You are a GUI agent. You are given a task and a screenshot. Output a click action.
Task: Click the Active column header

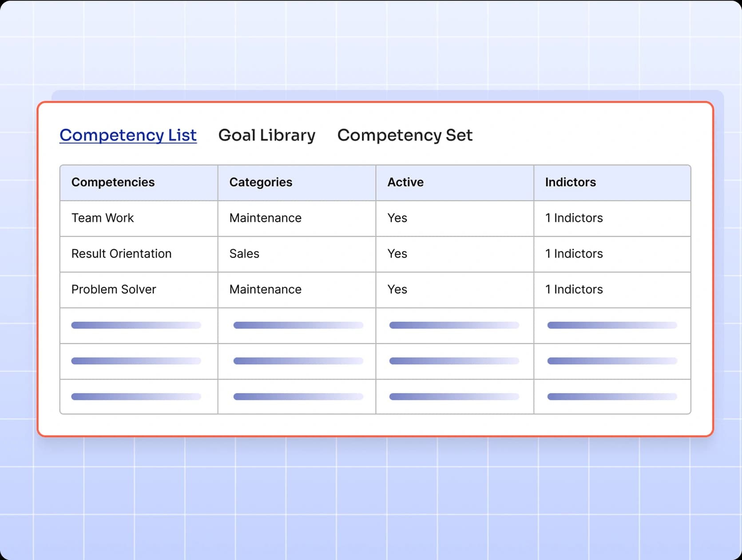pyautogui.click(x=405, y=182)
